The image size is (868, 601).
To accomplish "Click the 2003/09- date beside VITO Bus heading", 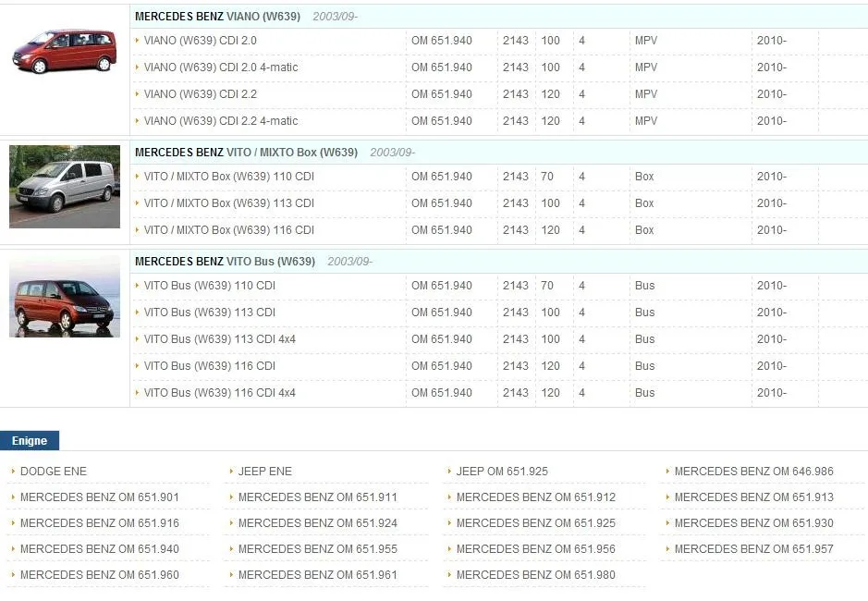I will point(349,262).
